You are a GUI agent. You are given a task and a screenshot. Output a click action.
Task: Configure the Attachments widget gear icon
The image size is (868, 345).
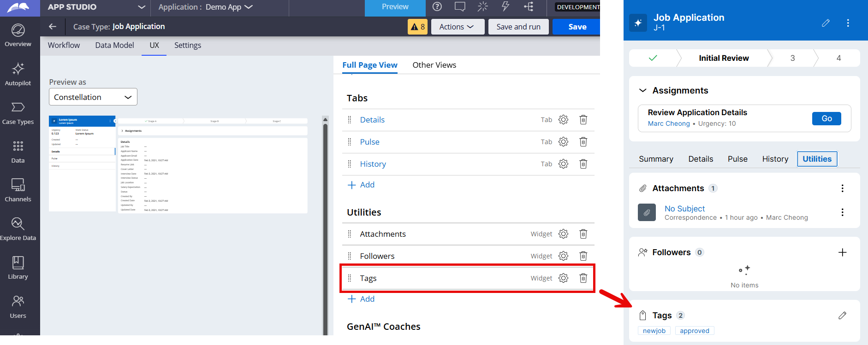(563, 234)
